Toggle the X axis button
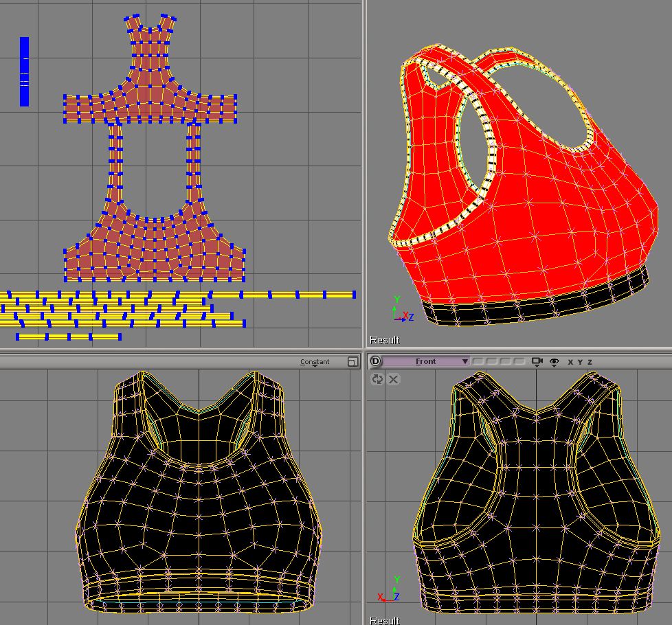Image resolution: width=672 pixels, height=625 pixels. pyautogui.click(x=571, y=362)
